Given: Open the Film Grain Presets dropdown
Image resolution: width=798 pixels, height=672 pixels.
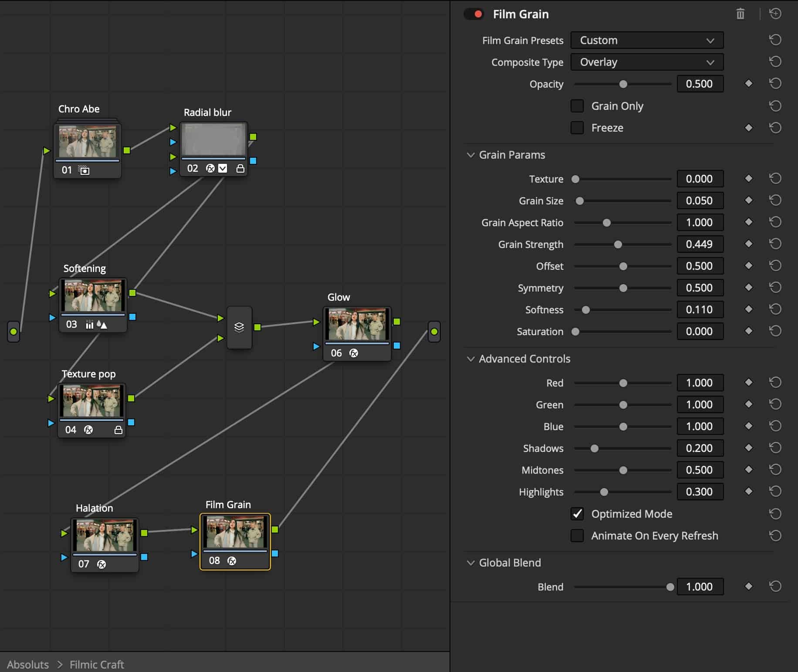Looking at the screenshot, I should 646,41.
